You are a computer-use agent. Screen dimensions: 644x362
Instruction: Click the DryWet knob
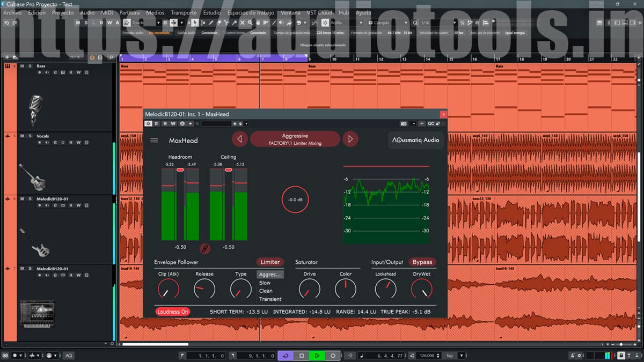(x=421, y=289)
